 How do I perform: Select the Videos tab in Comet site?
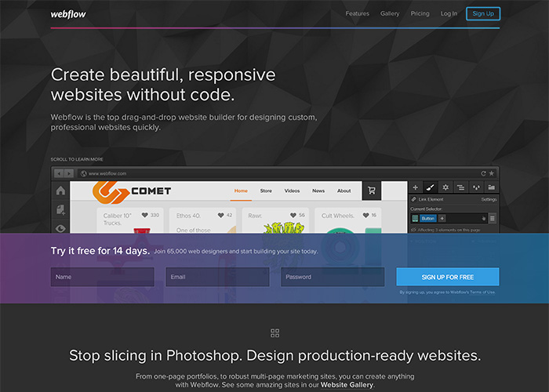coord(292,191)
